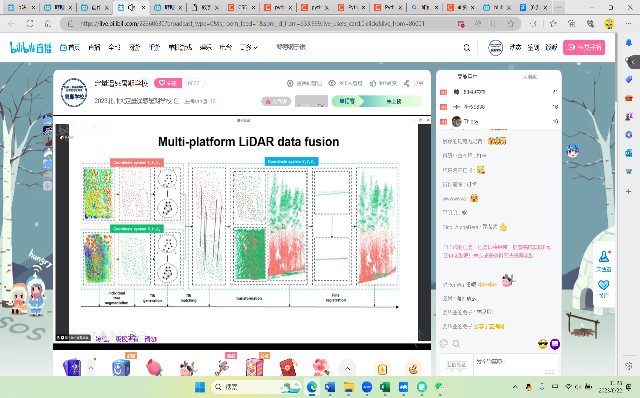Click the share icon above the video
Screen dimensions: 640x398
point(407,83)
